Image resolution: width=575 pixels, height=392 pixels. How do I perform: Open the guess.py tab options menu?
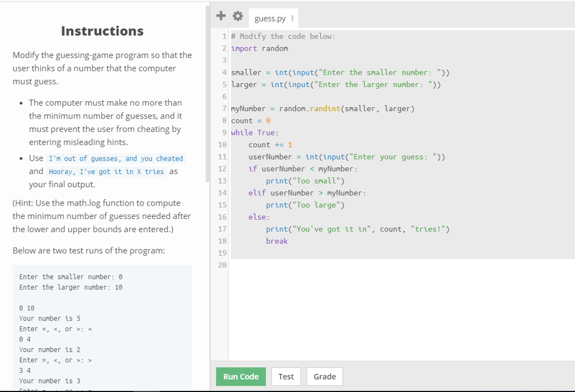292,19
